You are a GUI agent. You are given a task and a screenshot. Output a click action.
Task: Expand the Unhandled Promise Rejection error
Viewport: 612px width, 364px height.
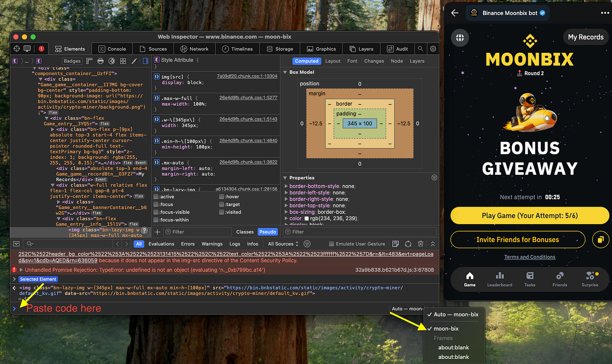[21, 270]
